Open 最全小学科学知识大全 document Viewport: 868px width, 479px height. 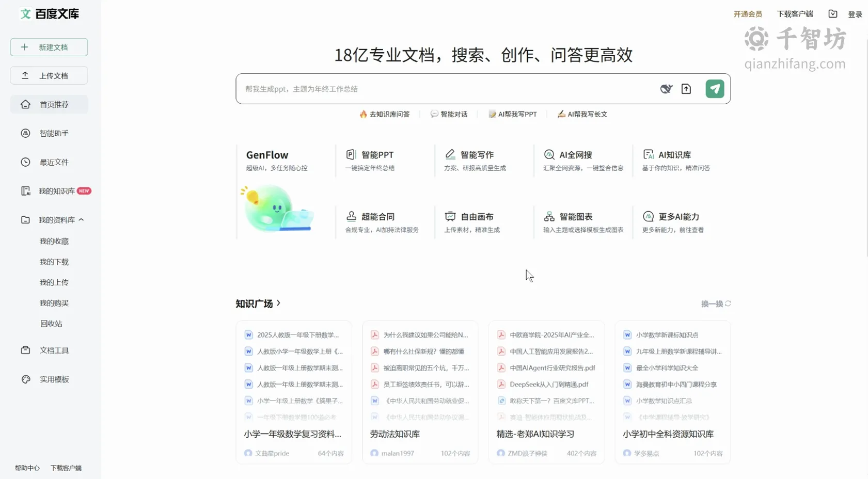[667, 368]
